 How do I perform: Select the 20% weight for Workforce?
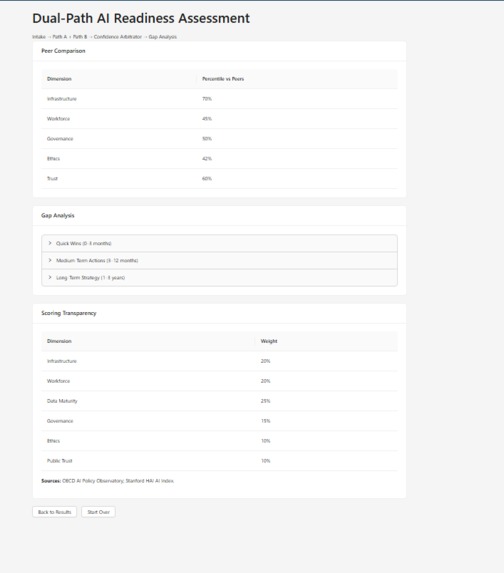coord(265,381)
